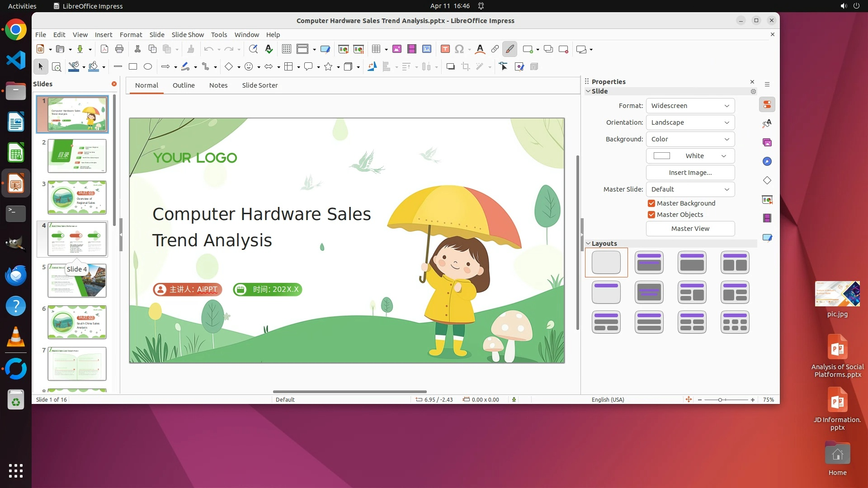Uncheck the Master Background checkbox
This screenshot has width=868, height=488.
(x=651, y=203)
